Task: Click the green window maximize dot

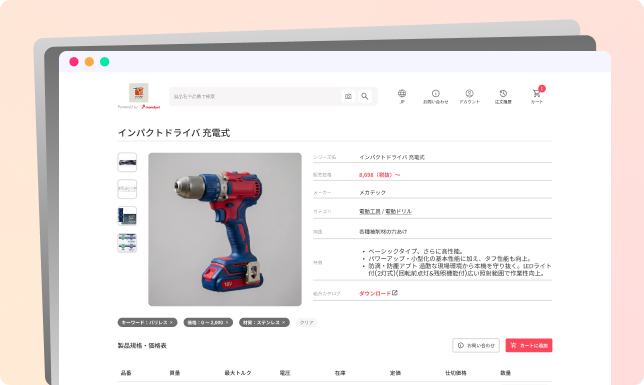Action: click(105, 62)
